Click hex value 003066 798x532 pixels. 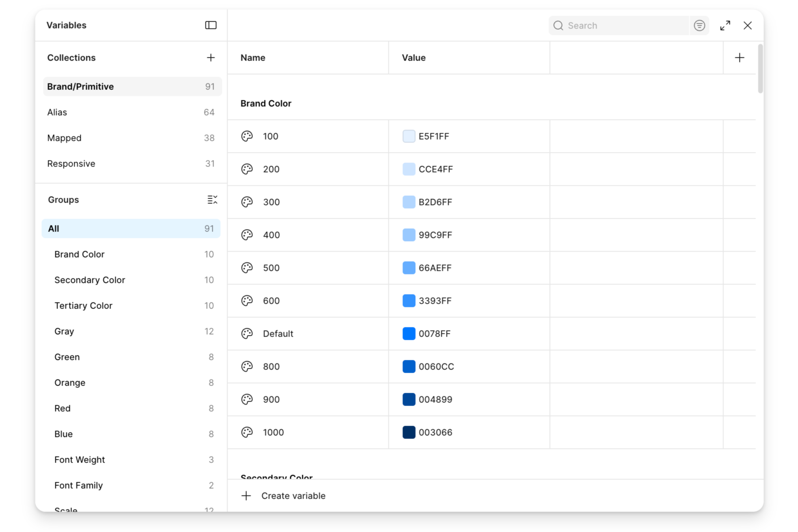tap(435, 432)
